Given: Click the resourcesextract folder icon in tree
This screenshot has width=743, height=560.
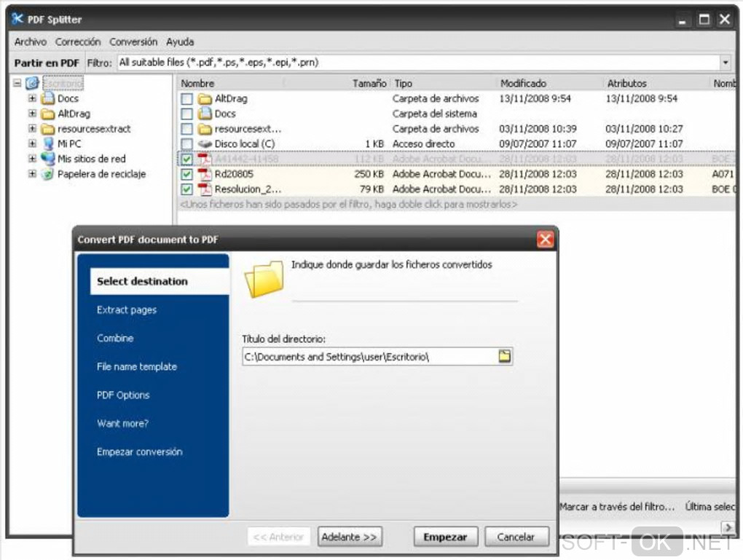Looking at the screenshot, I should pos(47,129).
